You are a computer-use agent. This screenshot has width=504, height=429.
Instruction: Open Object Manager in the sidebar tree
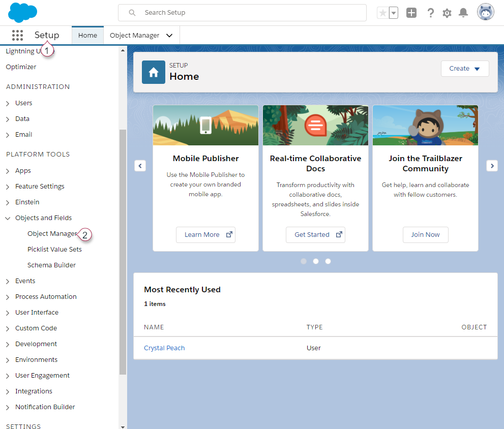tap(52, 234)
